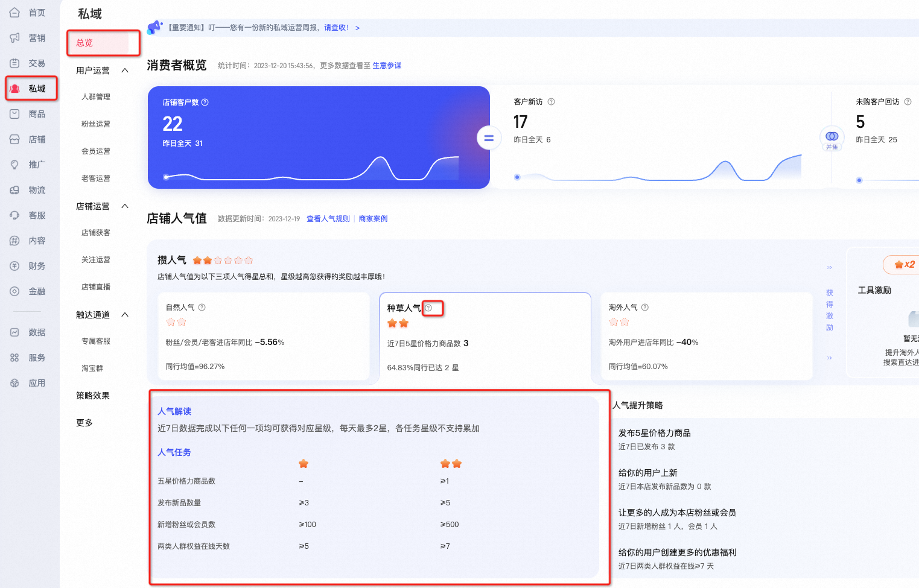This screenshot has height=588, width=919.
Task: Click the 服务 grid icon
Action: tap(14, 357)
